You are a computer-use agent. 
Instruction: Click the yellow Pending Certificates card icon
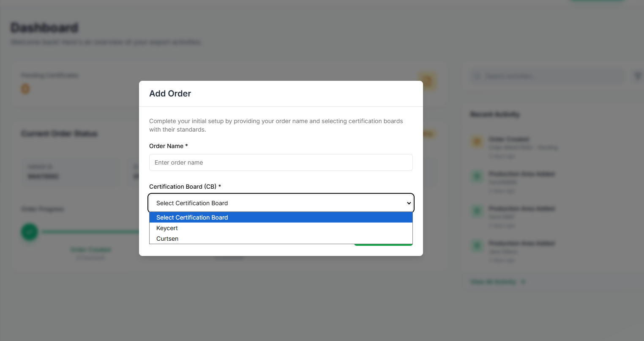click(427, 81)
